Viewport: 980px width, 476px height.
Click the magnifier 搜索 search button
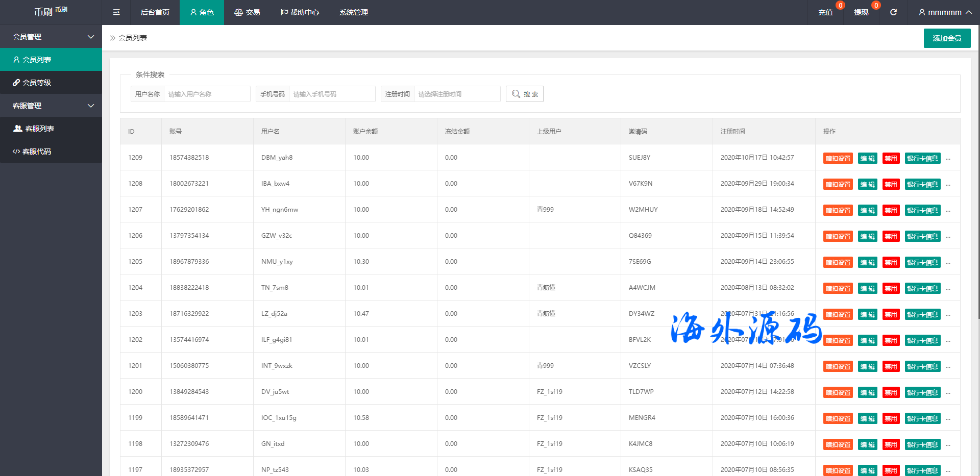525,94
